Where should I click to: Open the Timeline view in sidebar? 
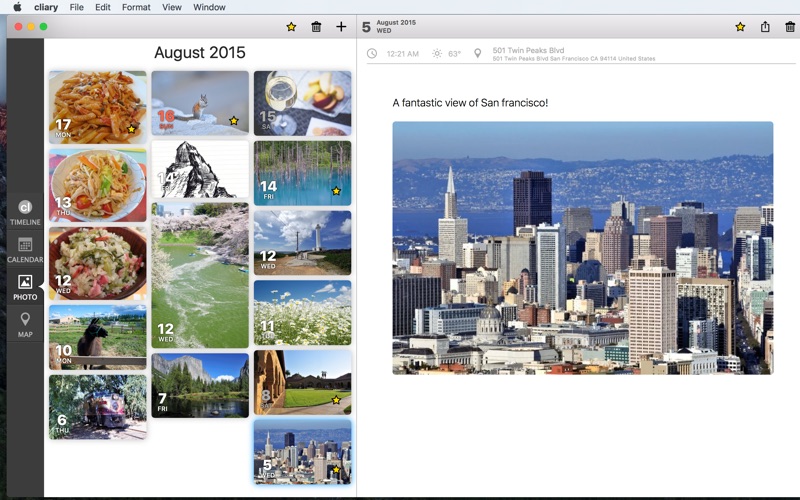pyautogui.click(x=25, y=211)
